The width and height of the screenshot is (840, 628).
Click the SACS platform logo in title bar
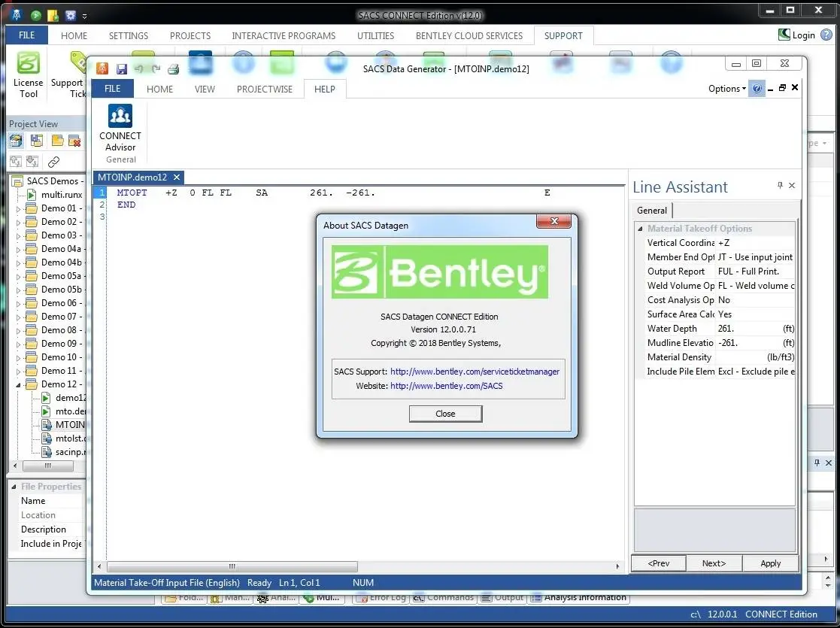pyautogui.click(x=17, y=15)
